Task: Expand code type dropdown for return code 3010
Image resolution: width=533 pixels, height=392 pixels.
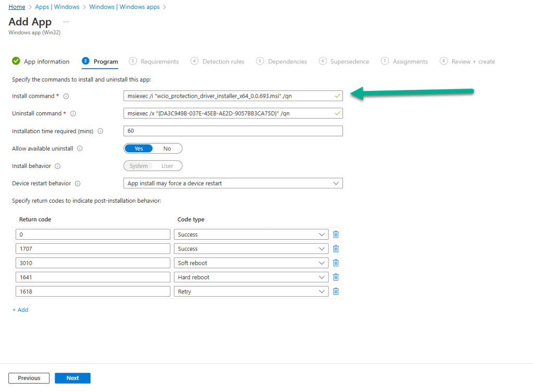Action: pyautogui.click(x=251, y=263)
